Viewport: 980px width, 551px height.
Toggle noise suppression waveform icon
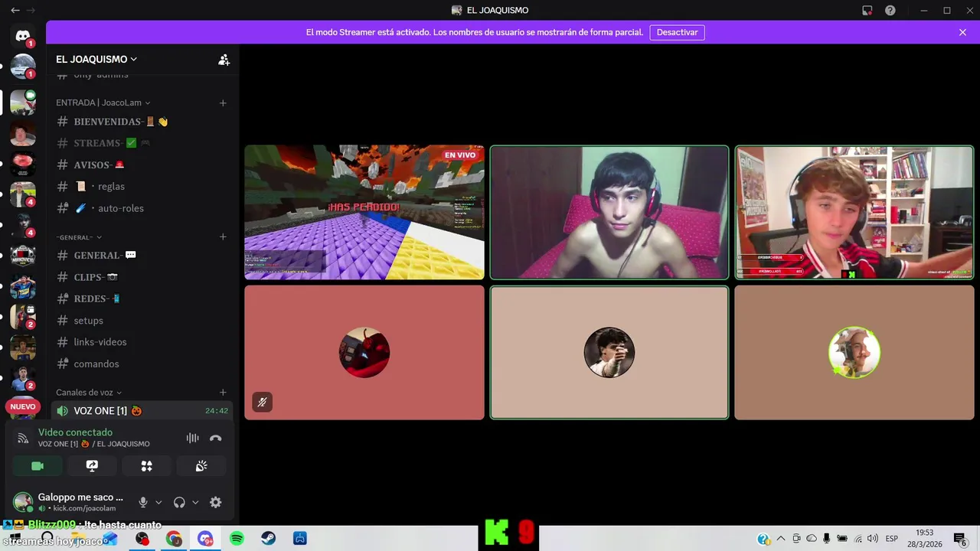(192, 438)
